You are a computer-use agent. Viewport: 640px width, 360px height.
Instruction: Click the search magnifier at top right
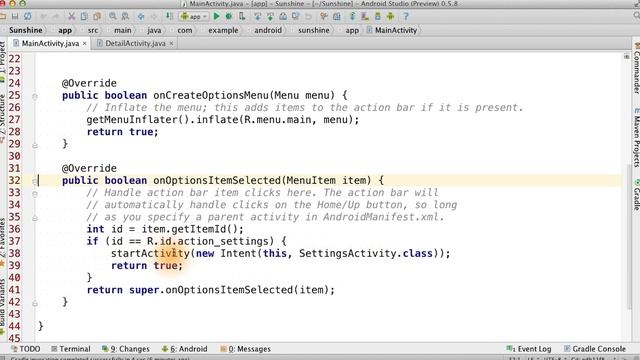636,16
